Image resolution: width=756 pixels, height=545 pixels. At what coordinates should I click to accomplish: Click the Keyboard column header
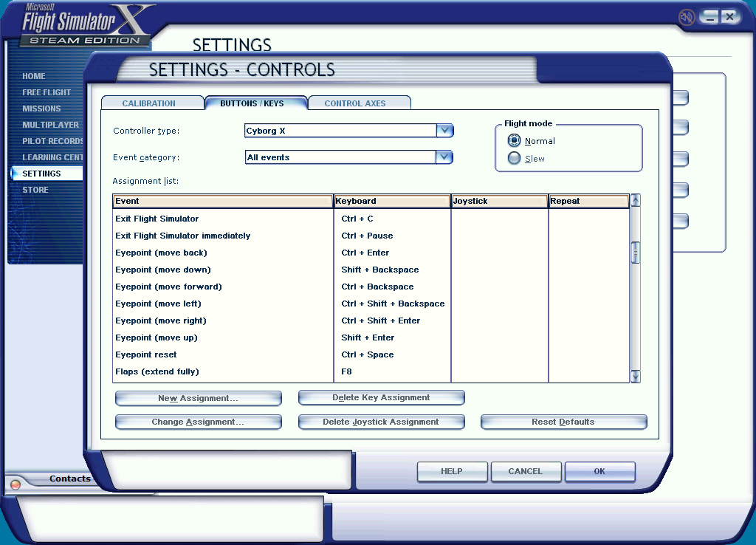click(x=392, y=201)
